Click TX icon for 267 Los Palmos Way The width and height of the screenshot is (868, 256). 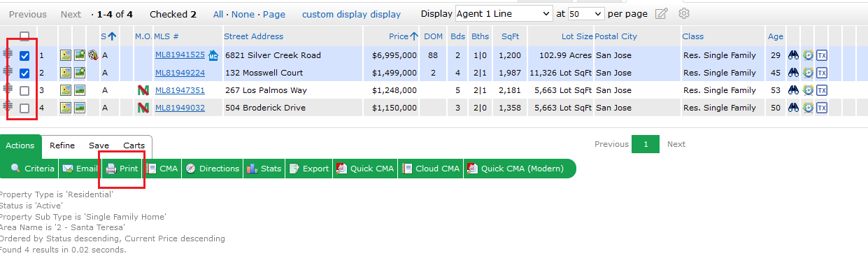coord(822,90)
